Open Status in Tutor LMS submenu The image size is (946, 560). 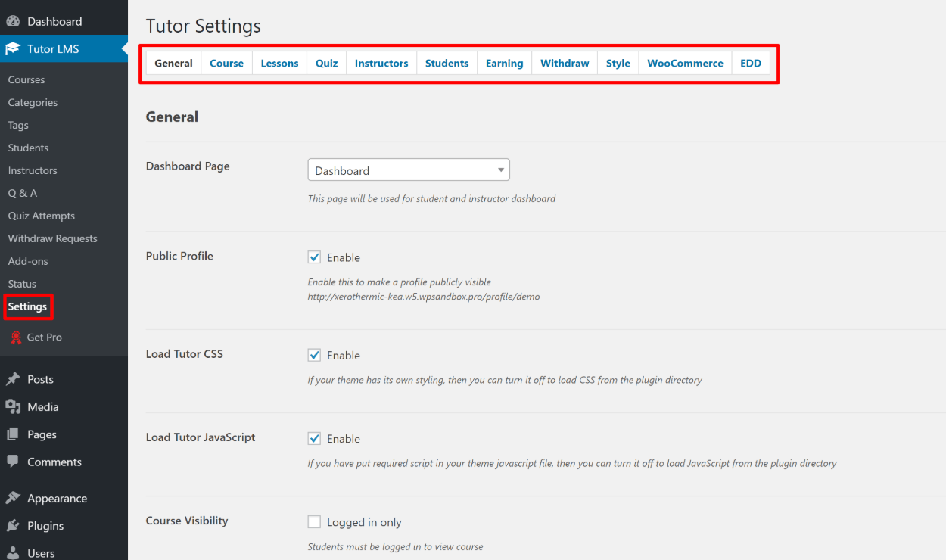(x=22, y=284)
